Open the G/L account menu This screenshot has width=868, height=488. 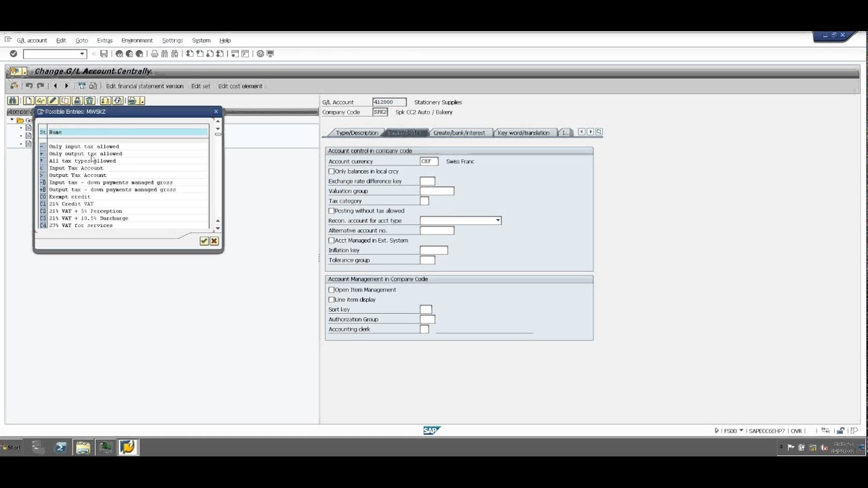[x=32, y=41]
